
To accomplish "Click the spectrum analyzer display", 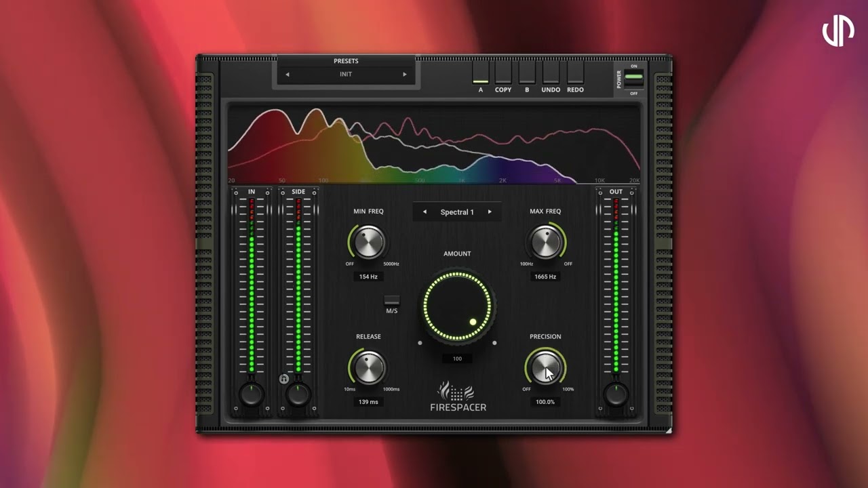I will (x=434, y=144).
